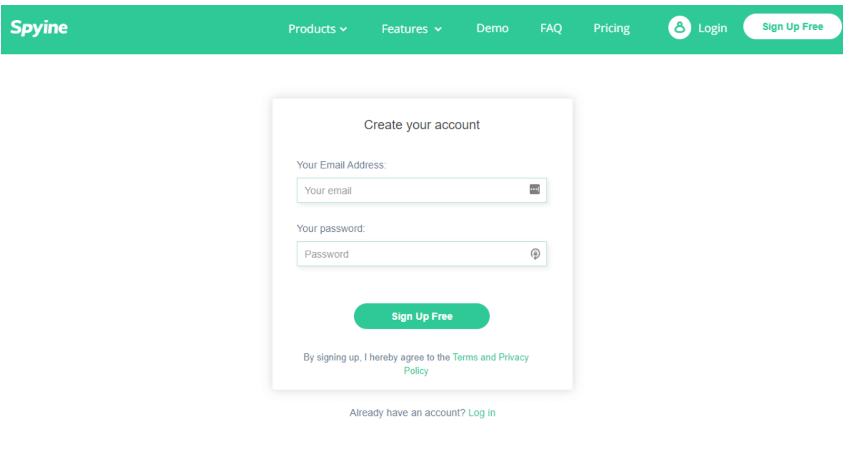This screenshot has height=452, width=845.
Task: Click the Spyine logo
Action: [x=39, y=28]
